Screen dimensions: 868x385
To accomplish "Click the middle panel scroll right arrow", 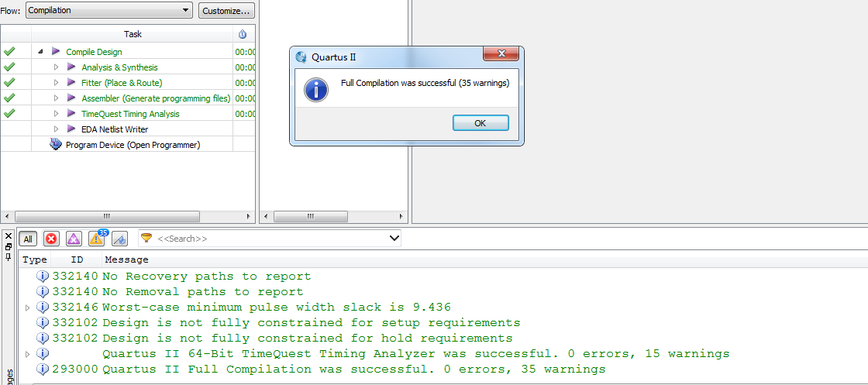I will point(401,216).
